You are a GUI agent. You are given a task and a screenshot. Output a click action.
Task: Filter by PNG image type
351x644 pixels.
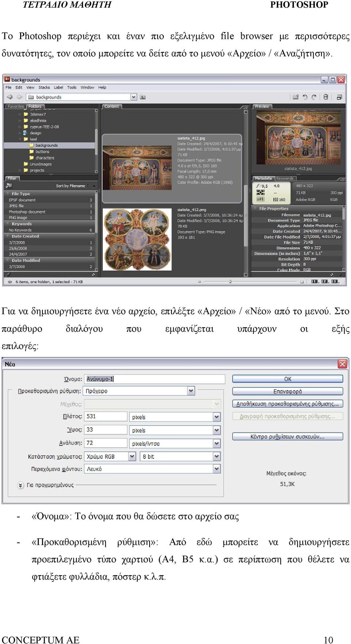50,217
